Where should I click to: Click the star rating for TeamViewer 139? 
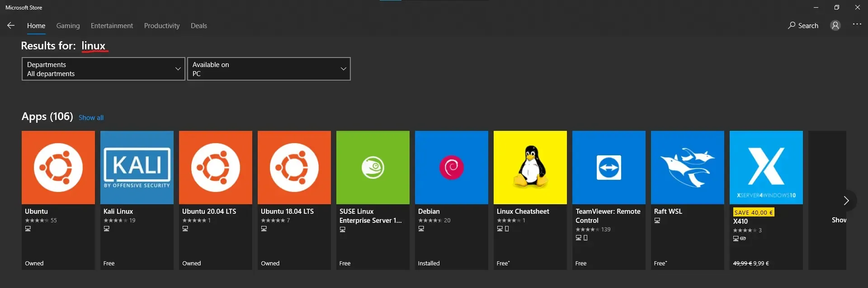(x=587, y=230)
